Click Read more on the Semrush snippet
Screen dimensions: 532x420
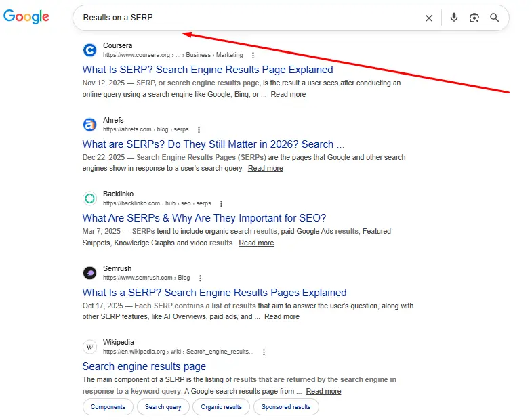point(282,316)
